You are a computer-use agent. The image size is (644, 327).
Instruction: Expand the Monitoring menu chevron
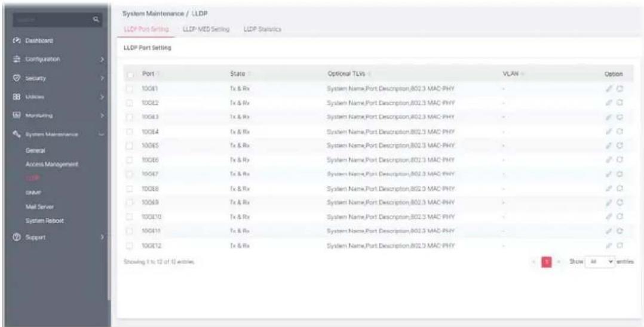click(x=102, y=116)
